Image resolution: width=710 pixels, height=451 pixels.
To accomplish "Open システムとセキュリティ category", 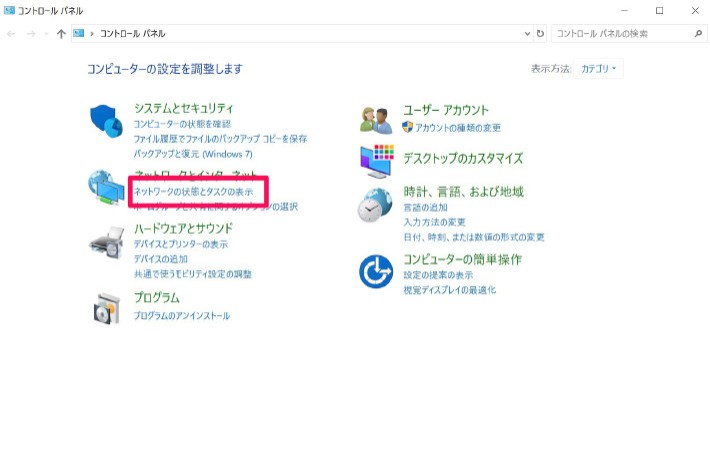I will (x=183, y=108).
